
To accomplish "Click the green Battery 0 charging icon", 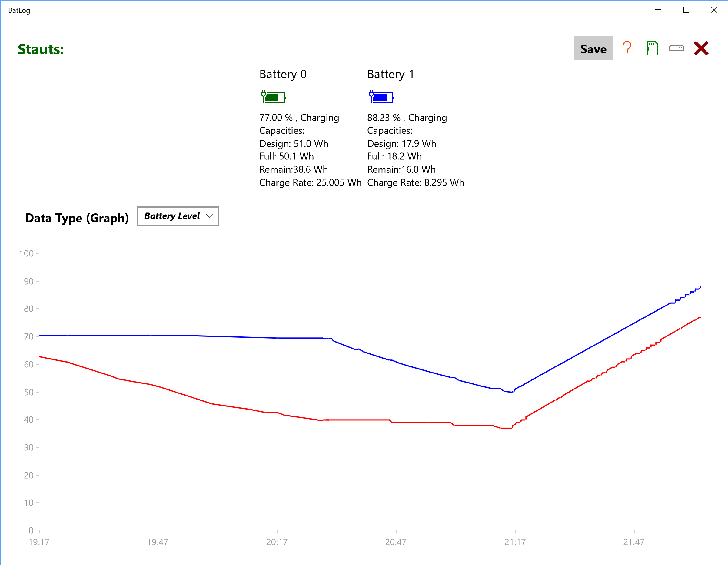I will click(x=273, y=97).
